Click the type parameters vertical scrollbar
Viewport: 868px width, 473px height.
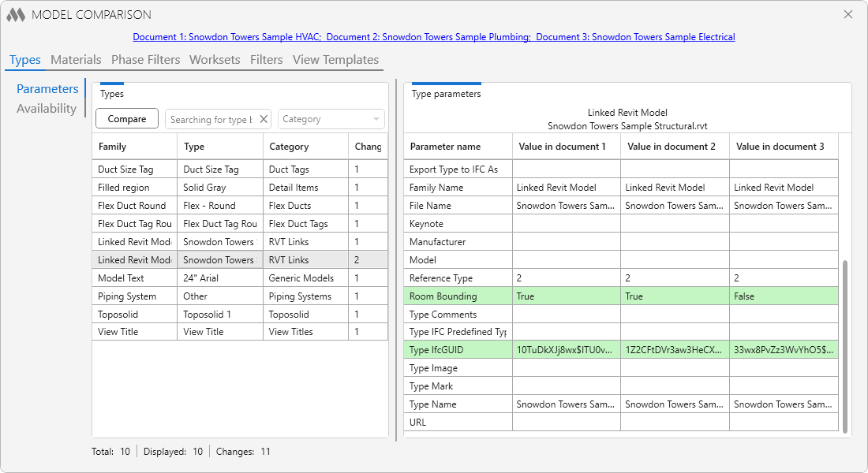tap(845, 346)
